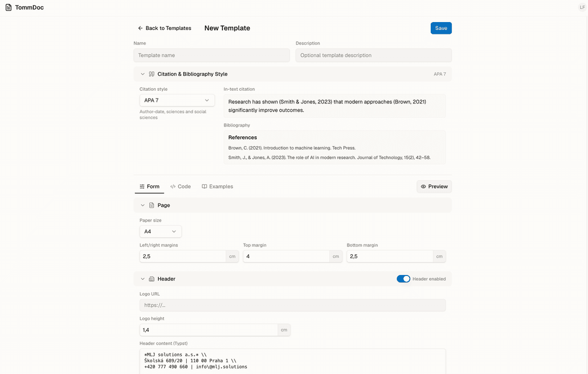Go back to Templates
The width and height of the screenshot is (588, 374).
(165, 28)
